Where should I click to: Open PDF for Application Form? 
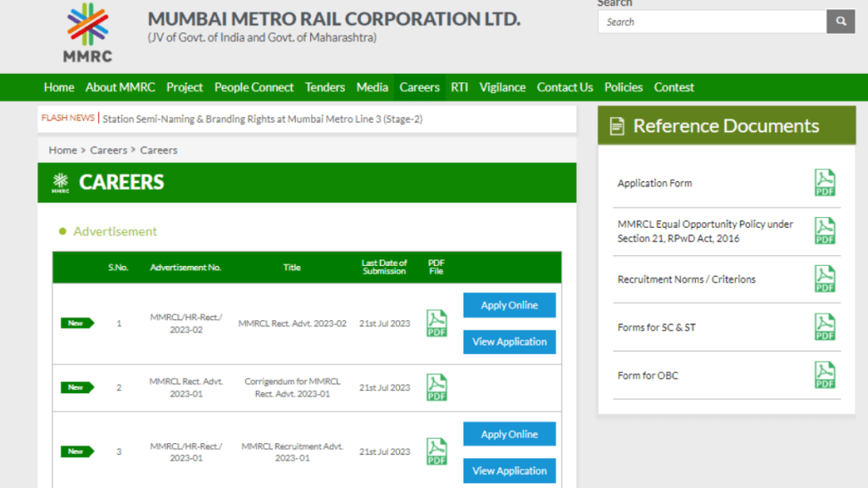pos(824,183)
